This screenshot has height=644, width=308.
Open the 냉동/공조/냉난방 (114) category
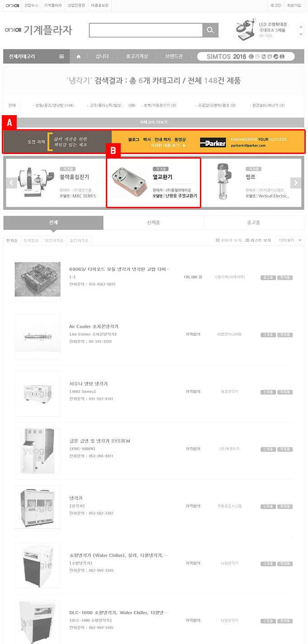54,105
